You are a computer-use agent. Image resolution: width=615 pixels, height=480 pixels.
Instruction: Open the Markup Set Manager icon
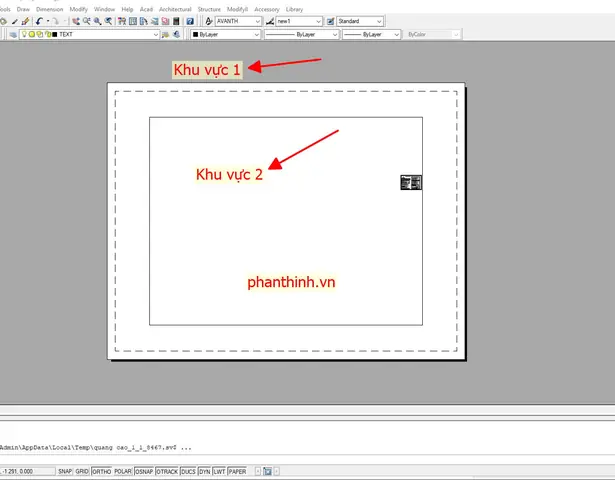[166, 21]
